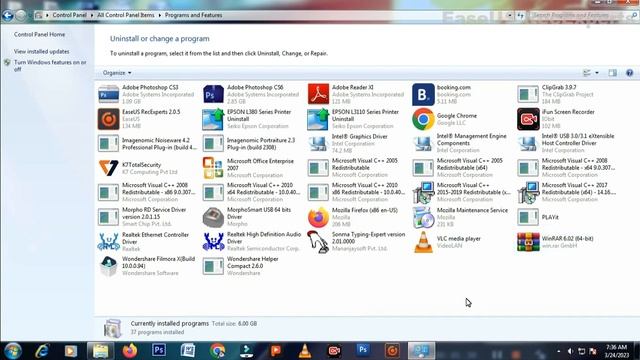This screenshot has width=640, height=360.
Task: Select the Adobe Photoshop CS3 program icon
Action: (109, 94)
